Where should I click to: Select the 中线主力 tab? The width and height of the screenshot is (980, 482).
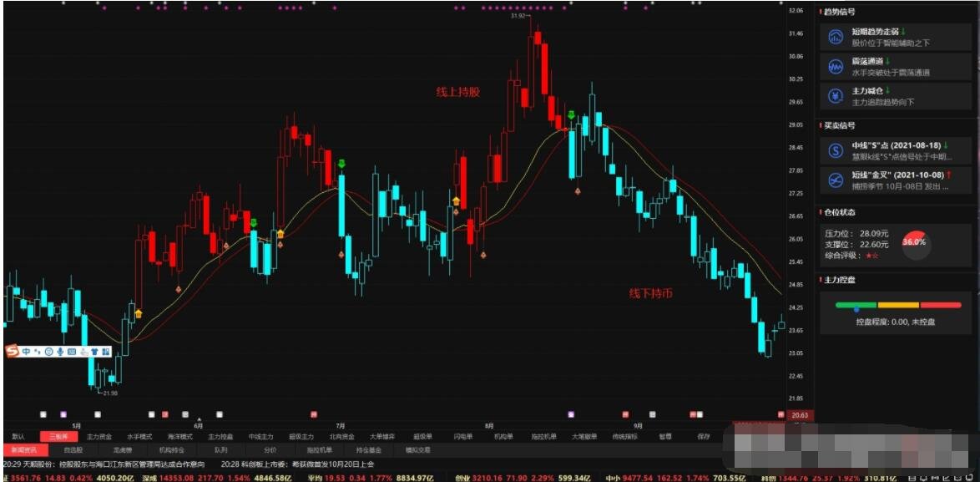point(261,436)
